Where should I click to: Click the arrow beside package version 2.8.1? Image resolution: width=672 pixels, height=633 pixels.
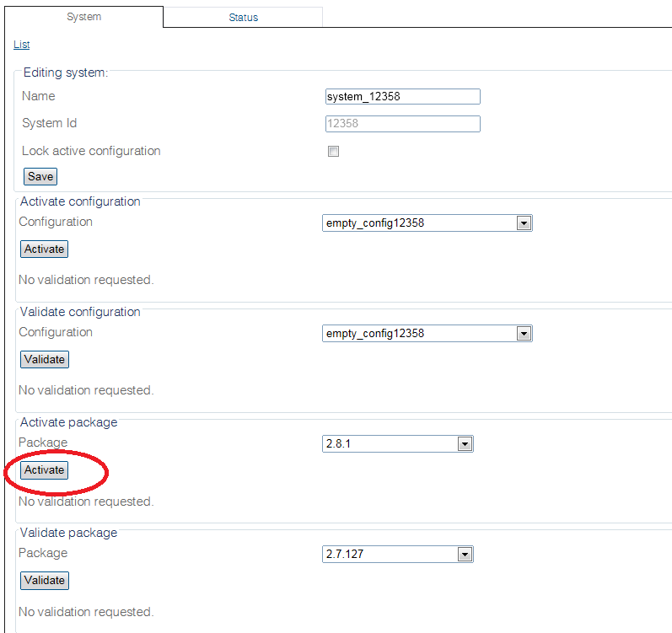click(465, 444)
